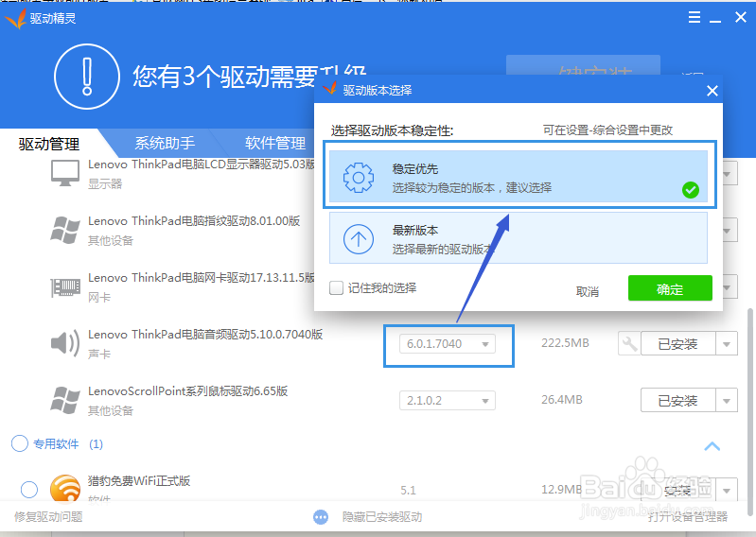Open dropdown arrow on network card driver row
Viewport: 756px width, 537px height.
[730, 287]
